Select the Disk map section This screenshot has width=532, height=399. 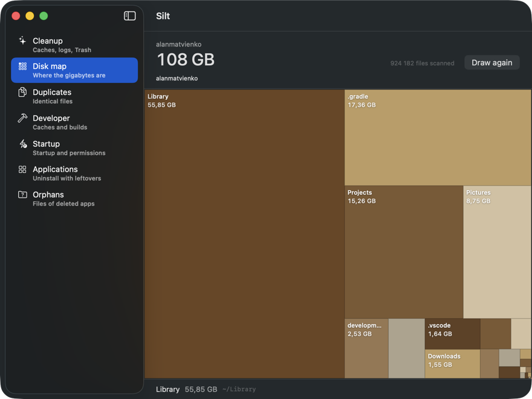[x=74, y=70]
